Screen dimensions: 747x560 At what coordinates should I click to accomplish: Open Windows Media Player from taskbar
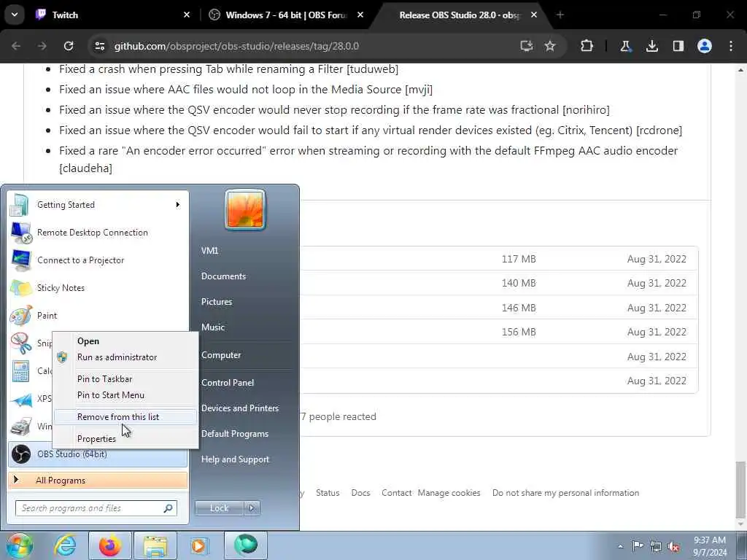198,546
